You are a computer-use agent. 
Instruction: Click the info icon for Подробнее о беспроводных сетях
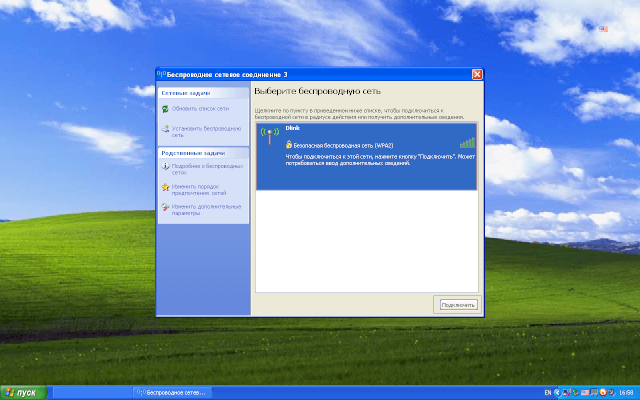pyautogui.click(x=165, y=168)
